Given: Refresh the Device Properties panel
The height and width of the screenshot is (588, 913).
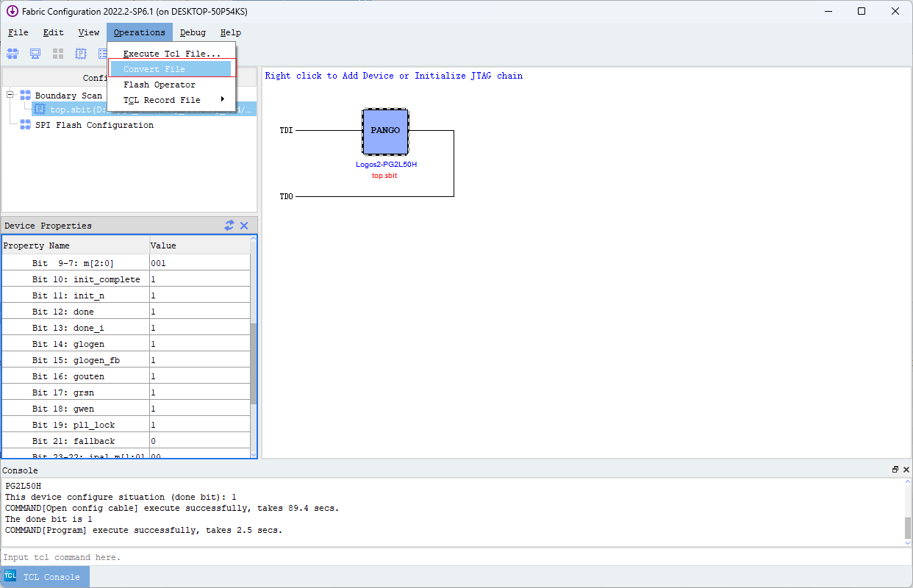Looking at the screenshot, I should [229, 226].
